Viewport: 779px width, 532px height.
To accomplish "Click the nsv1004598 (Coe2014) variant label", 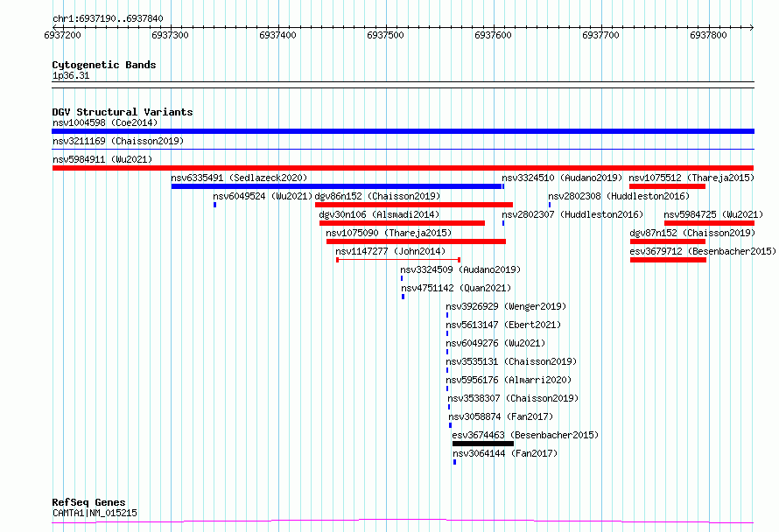I will (x=105, y=122).
